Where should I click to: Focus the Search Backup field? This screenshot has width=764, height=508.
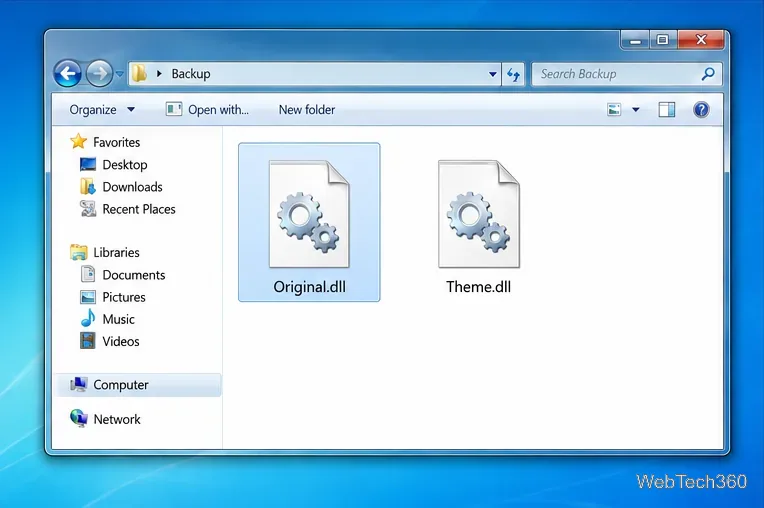(626, 74)
